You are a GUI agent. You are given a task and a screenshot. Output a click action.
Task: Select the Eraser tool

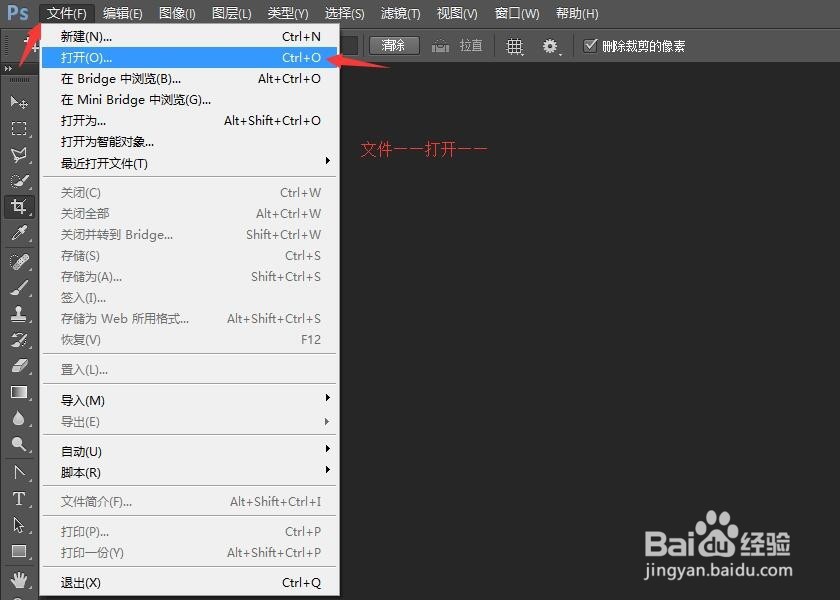coord(20,366)
